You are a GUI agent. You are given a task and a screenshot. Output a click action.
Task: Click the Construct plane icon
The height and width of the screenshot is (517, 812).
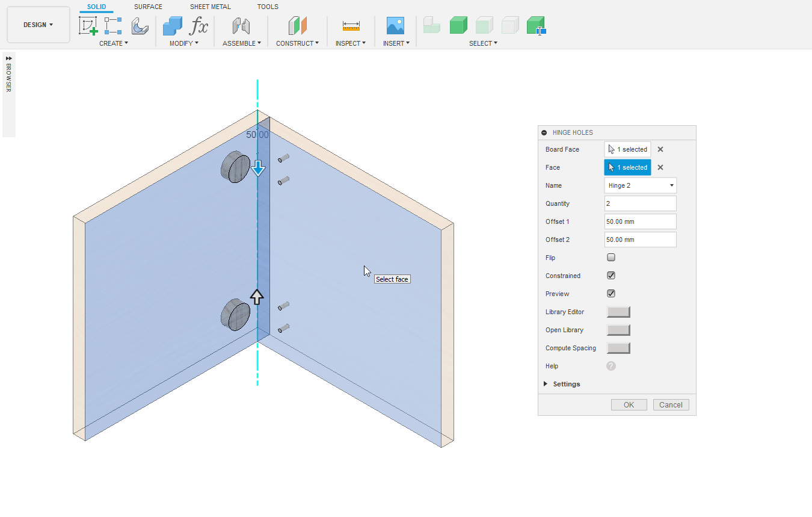[297, 26]
